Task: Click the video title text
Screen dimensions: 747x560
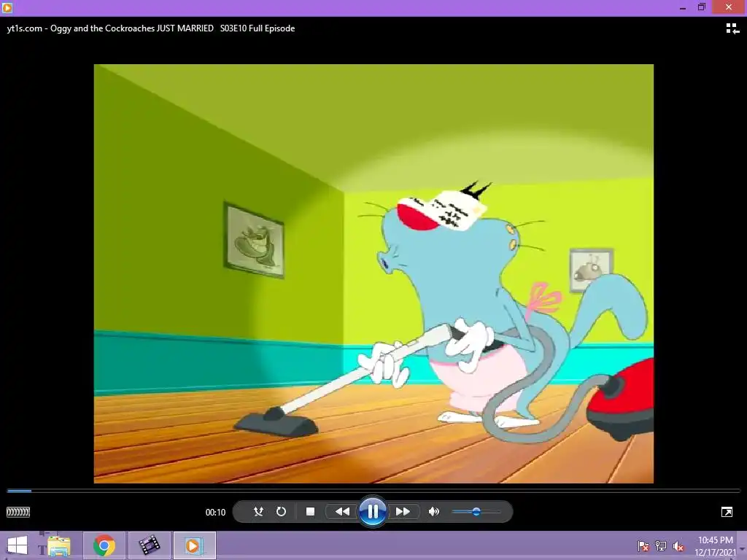Action: (151, 28)
